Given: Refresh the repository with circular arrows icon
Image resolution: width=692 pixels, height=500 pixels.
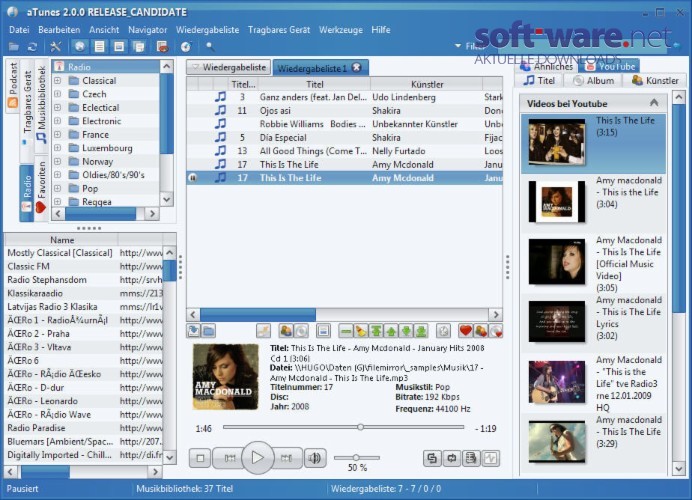Looking at the screenshot, I should (x=32, y=46).
